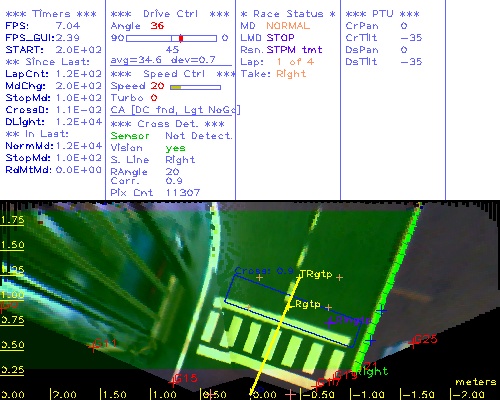
Task: Click the Pix Cnt 11307 value
Action: [155, 193]
